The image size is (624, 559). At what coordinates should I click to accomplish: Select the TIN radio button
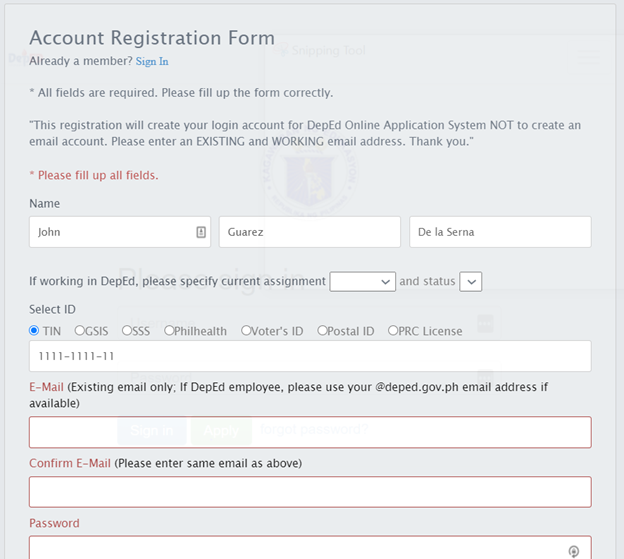[34, 330]
